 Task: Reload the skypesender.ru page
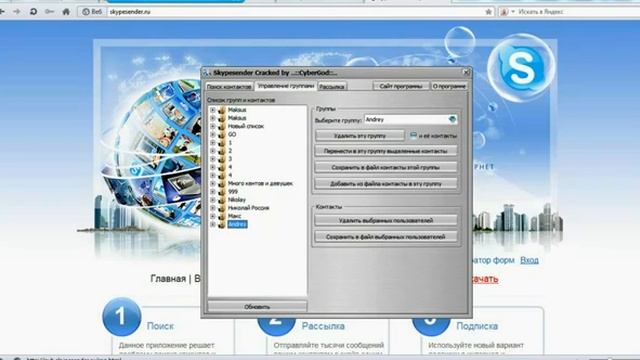[x=33, y=12]
